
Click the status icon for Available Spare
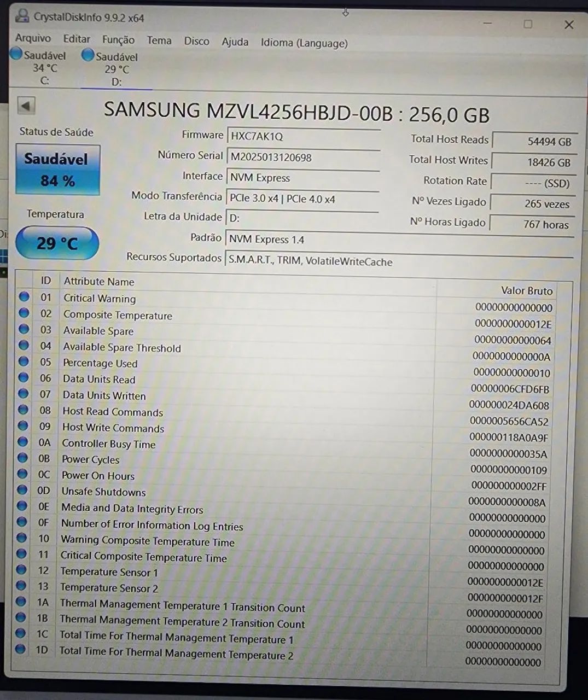[24, 329]
